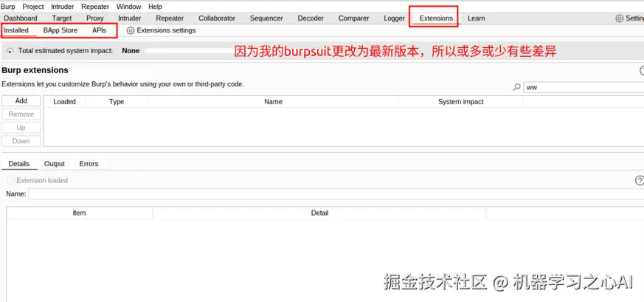Focus the extension Name input field
Image resolution: width=644 pixels, height=302 pixels.
pos(336,193)
